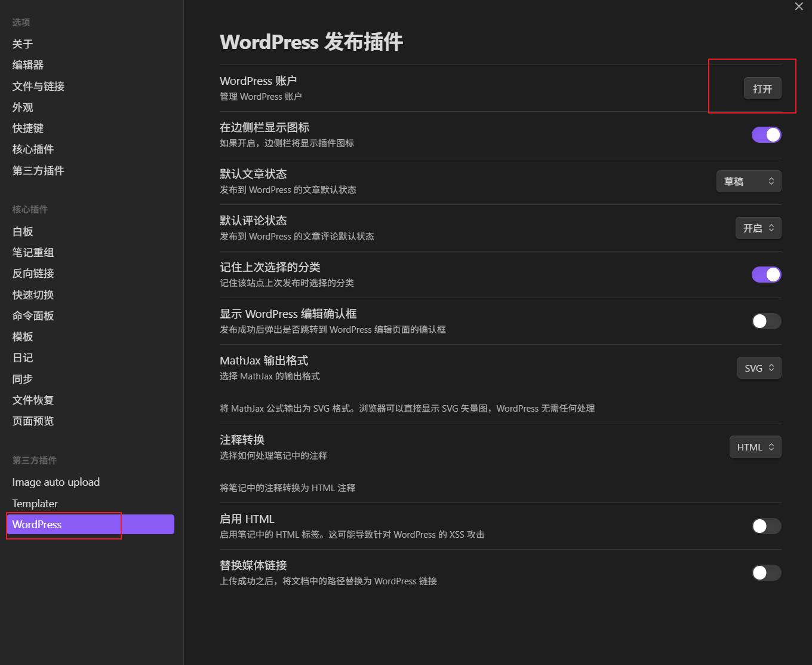This screenshot has width=812, height=665.
Task: Open the 快捷键 settings tab
Action: [90, 128]
